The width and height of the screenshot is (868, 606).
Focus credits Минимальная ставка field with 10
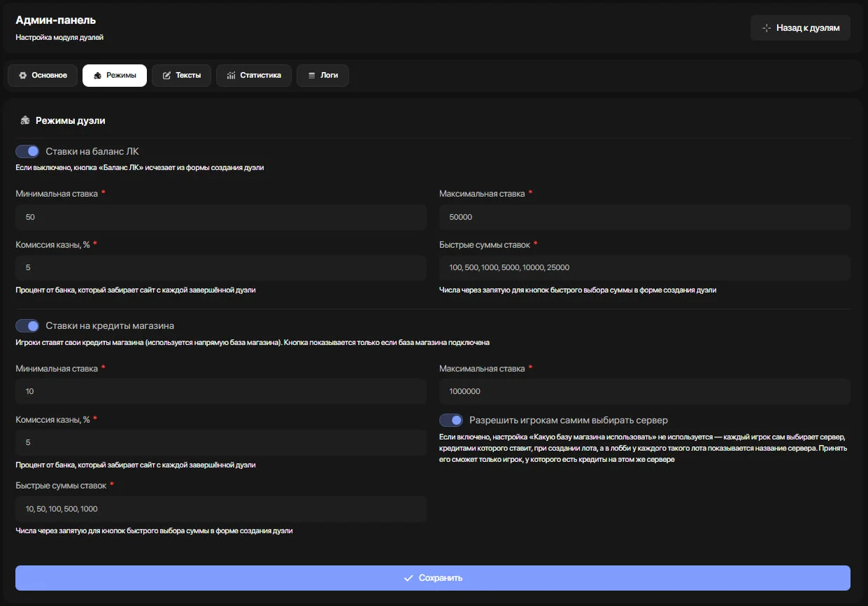point(221,391)
